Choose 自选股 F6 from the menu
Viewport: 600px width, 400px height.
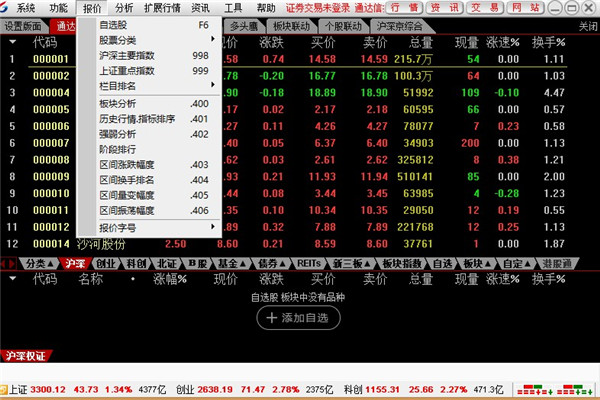click(x=157, y=25)
